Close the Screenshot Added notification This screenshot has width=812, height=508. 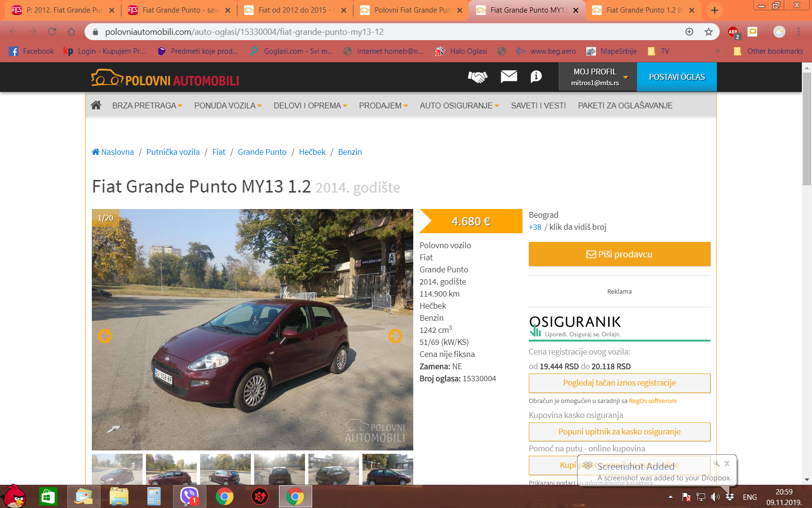click(x=727, y=463)
